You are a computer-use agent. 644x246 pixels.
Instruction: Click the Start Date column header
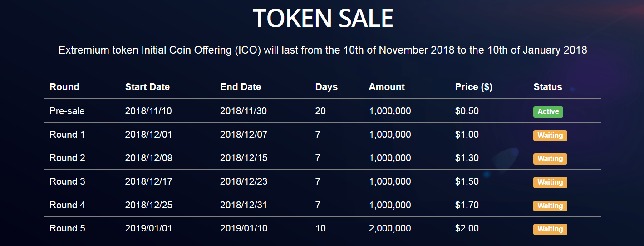pyautogui.click(x=147, y=87)
